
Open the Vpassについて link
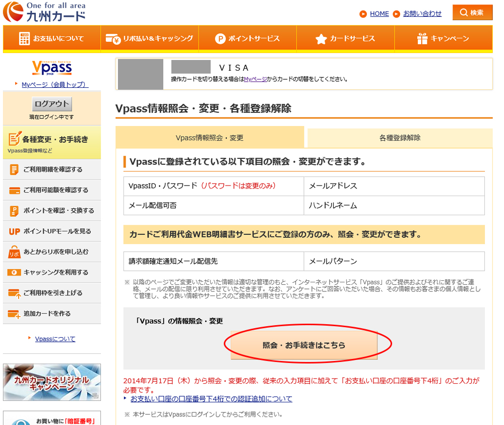point(55,339)
